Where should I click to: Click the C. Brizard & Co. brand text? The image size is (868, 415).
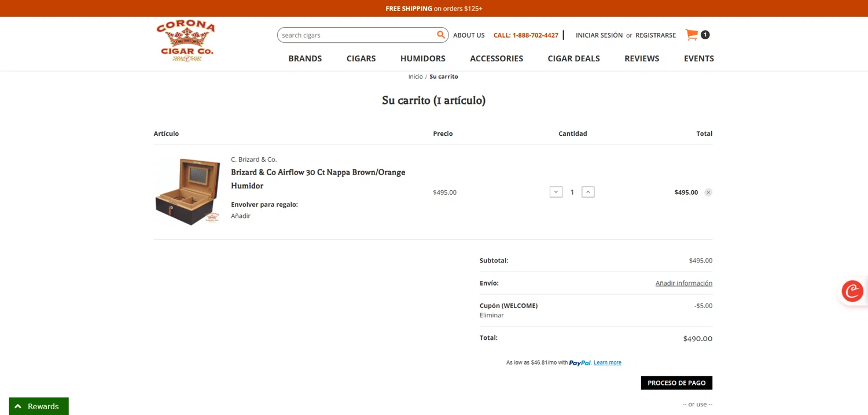coord(254,160)
